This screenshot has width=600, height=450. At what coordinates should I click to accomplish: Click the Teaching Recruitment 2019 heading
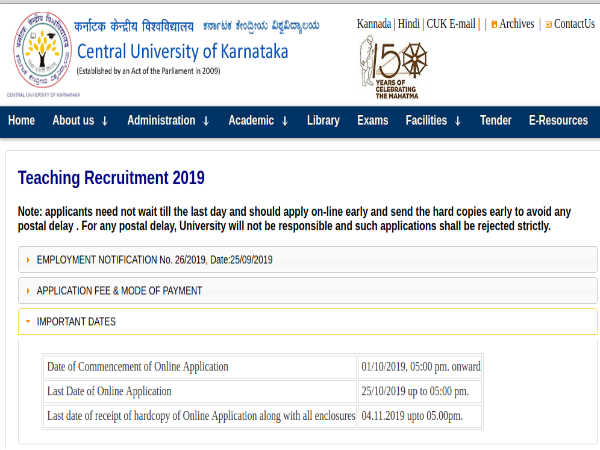coord(111,178)
